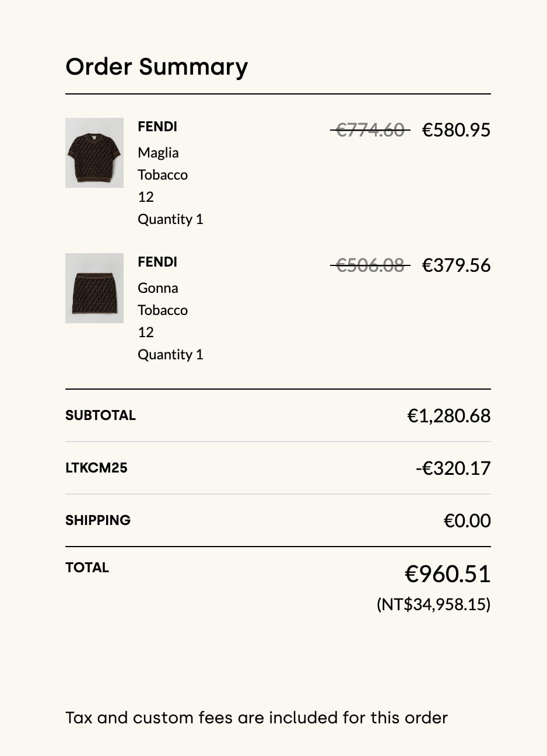Click the SHIPPING label
Image resolution: width=547 pixels, height=756 pixels.
98,520
